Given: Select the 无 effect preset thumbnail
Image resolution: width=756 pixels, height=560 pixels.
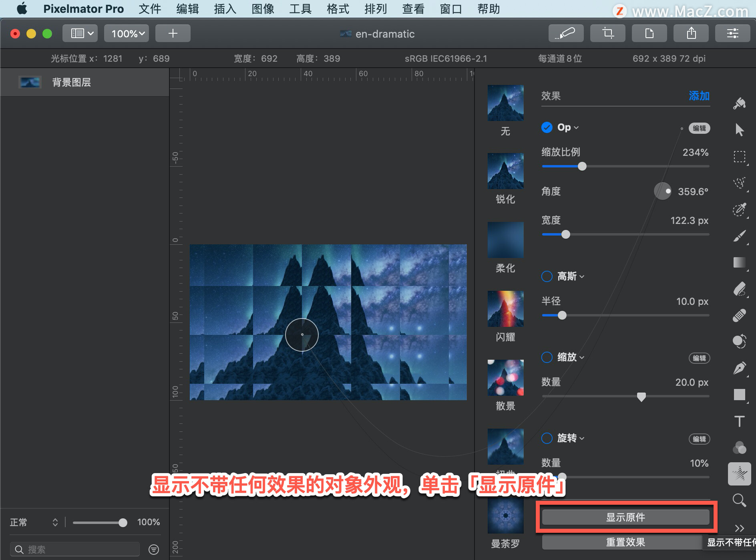Looking at the screenshot, I should coord(505,103).
